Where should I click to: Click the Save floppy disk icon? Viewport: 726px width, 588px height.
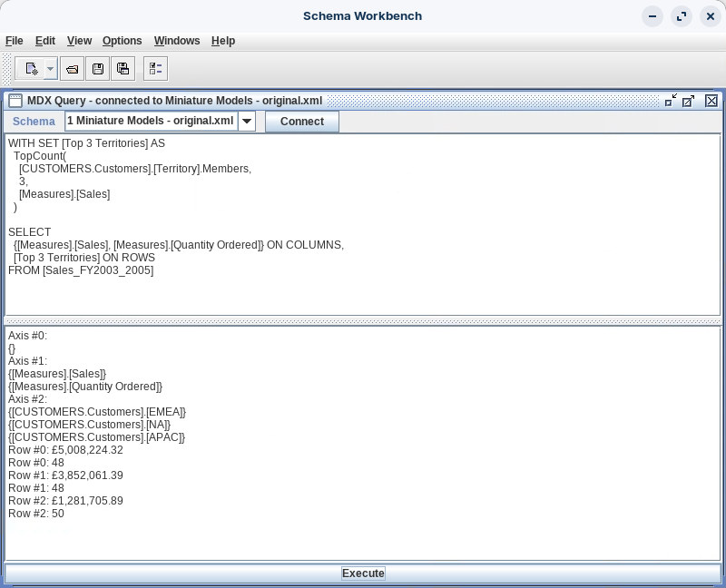[x=98, y=69]
